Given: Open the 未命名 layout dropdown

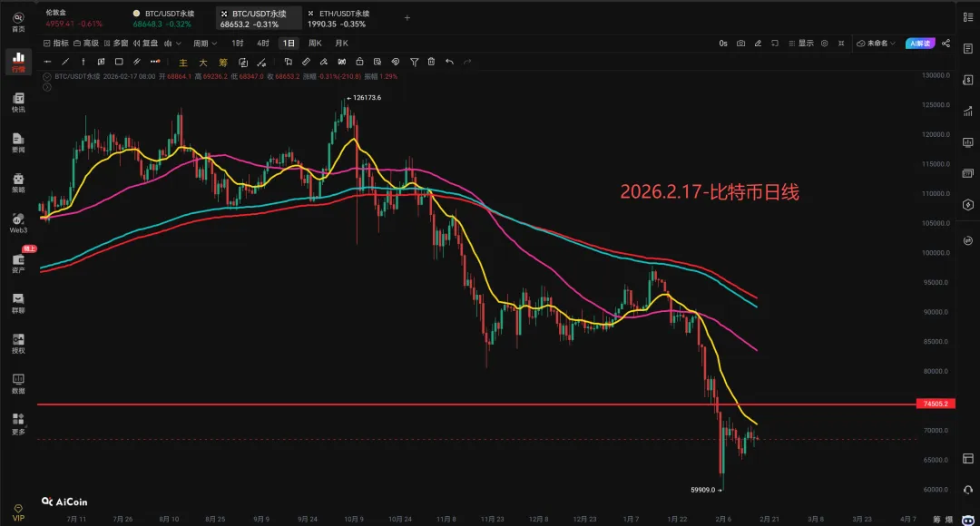Looking at the screenshot, I should [877, 44].
